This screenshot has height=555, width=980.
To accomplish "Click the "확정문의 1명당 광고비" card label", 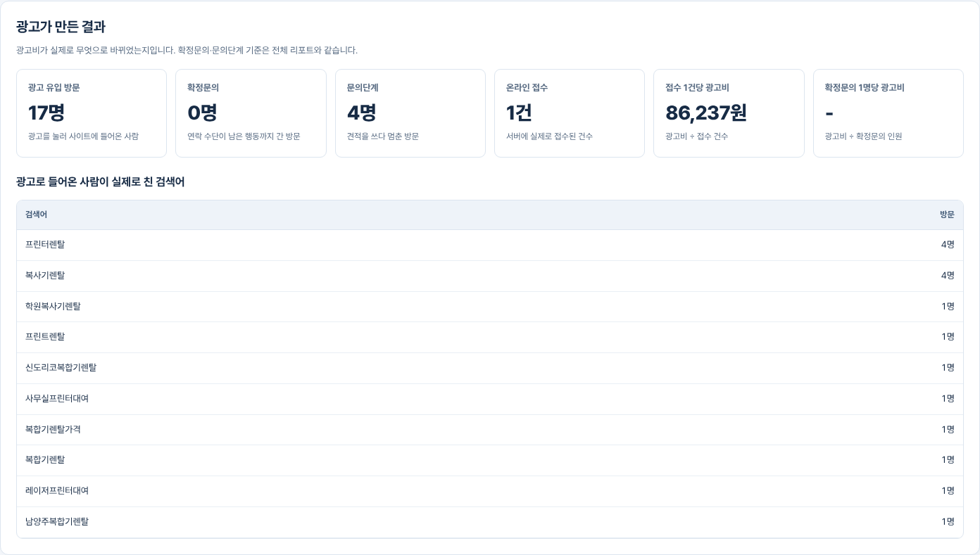I will 865,88.
